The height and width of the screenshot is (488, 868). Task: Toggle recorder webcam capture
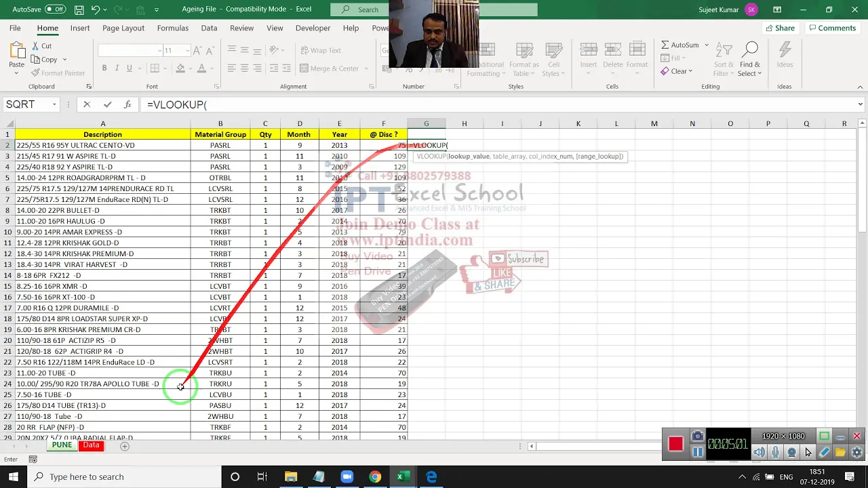coord(791,452)
